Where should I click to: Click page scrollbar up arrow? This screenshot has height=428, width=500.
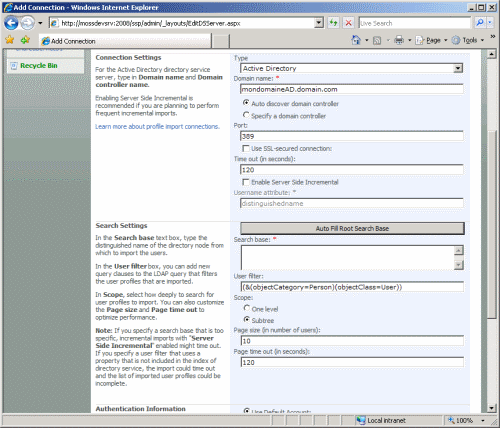[492, 54]
